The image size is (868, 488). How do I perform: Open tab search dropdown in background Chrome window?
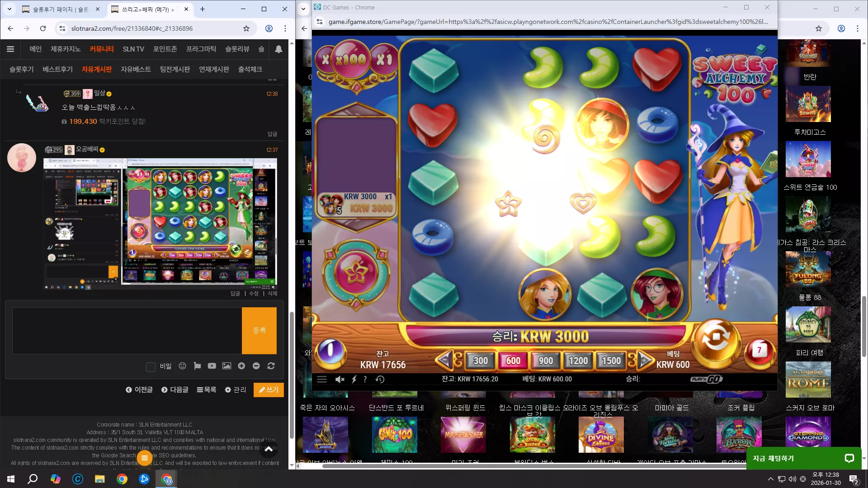click(303, 9)
